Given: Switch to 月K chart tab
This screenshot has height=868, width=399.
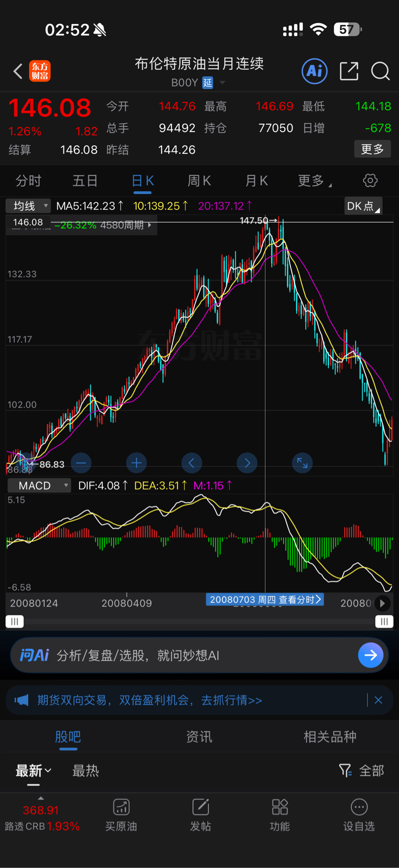Looking at the screenshot, I should click(x=256, y=180).
